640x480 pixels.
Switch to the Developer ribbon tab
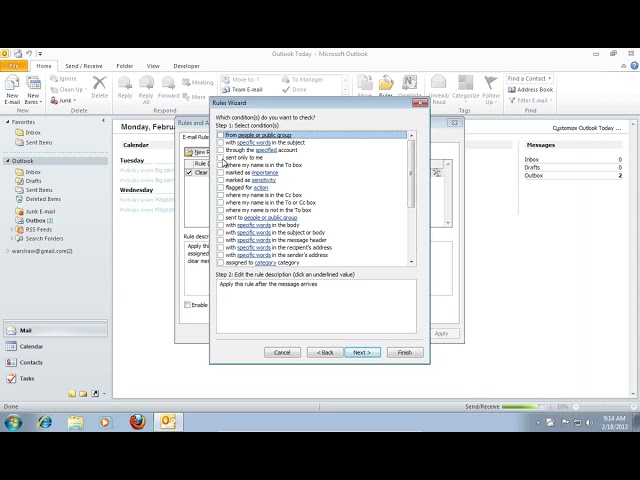coord(186,66)
